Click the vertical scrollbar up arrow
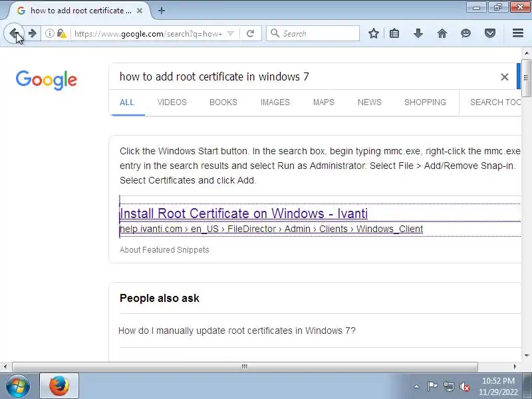Viewport: 532px width, 399px height. 526,53
